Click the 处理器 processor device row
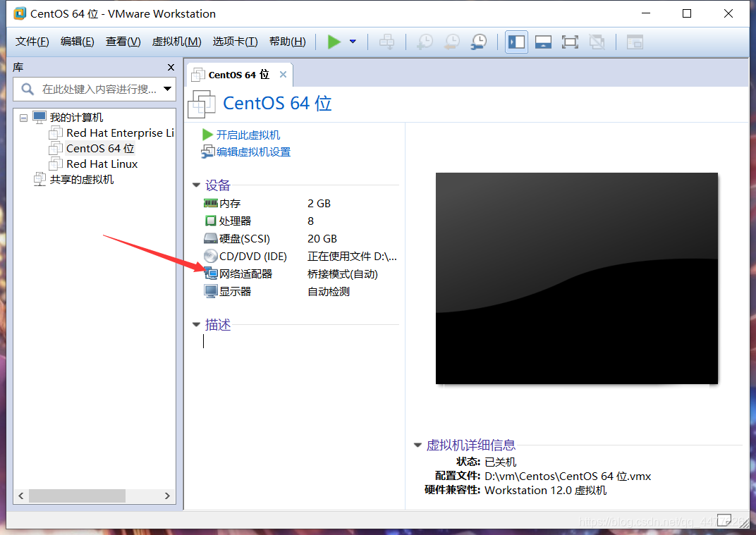 click(x=301, y=221)
